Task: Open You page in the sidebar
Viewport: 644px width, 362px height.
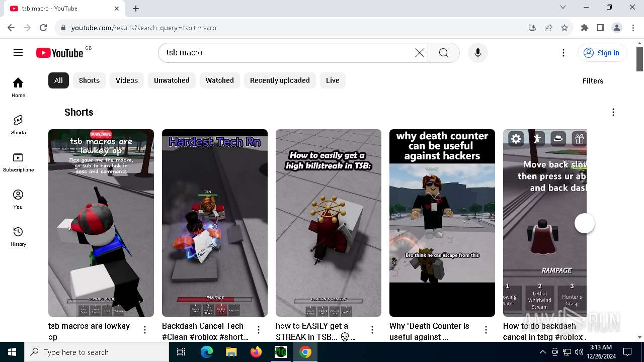Action: pyautogui.click(x=18, y=199)
